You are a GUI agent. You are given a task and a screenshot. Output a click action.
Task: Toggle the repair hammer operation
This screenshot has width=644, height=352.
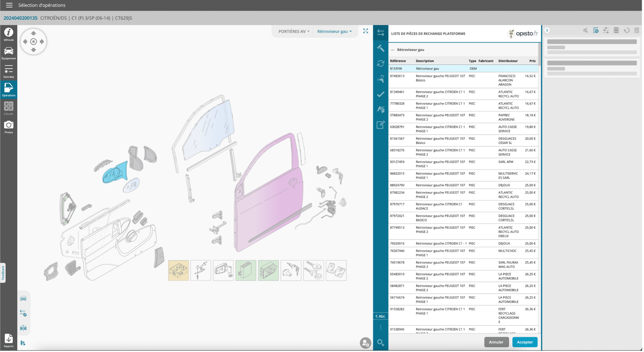click(381, 48)
